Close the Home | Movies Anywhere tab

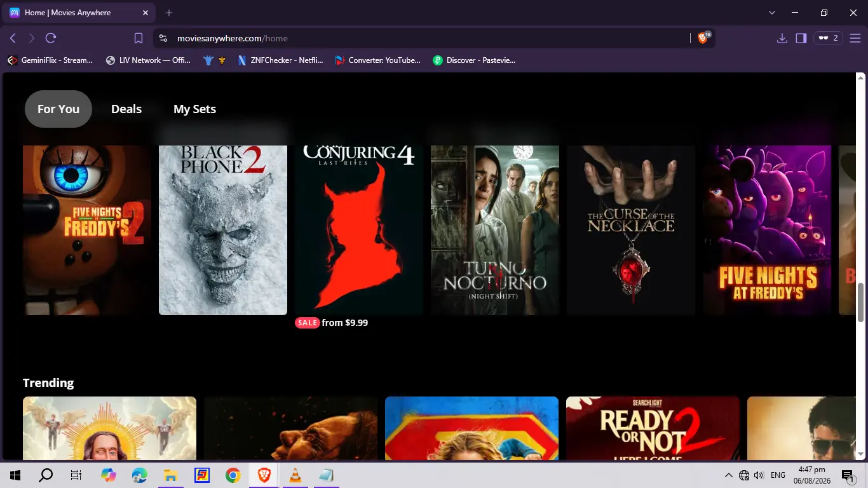click(145, 13)
